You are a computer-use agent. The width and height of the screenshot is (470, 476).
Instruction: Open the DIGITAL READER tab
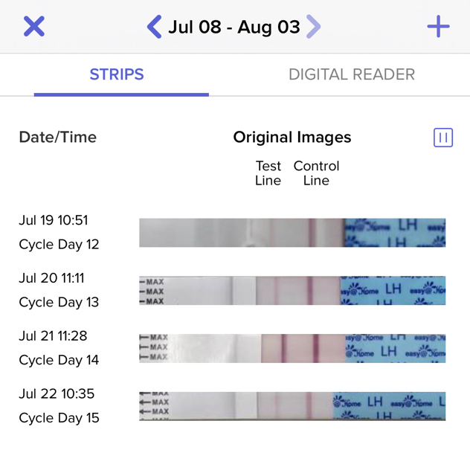tap(352, 74)
